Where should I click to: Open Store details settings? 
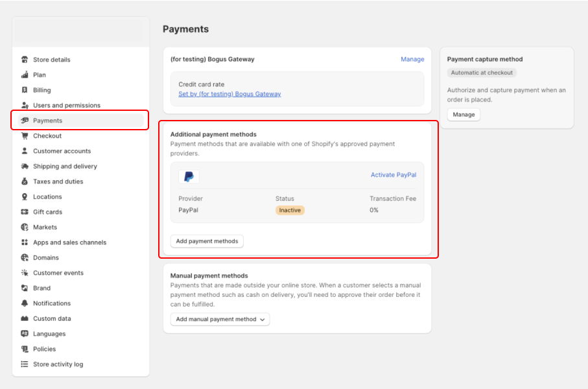[51, 60]
